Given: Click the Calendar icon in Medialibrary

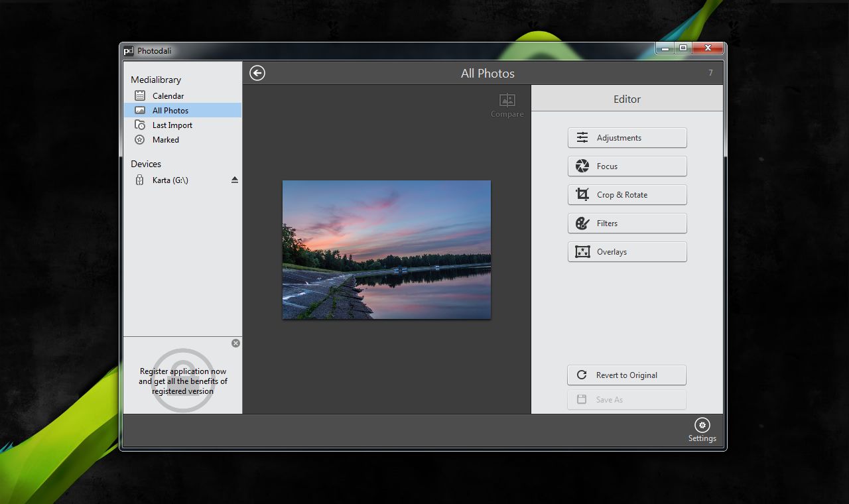Looking at the screenshot, I should point(140,95).
